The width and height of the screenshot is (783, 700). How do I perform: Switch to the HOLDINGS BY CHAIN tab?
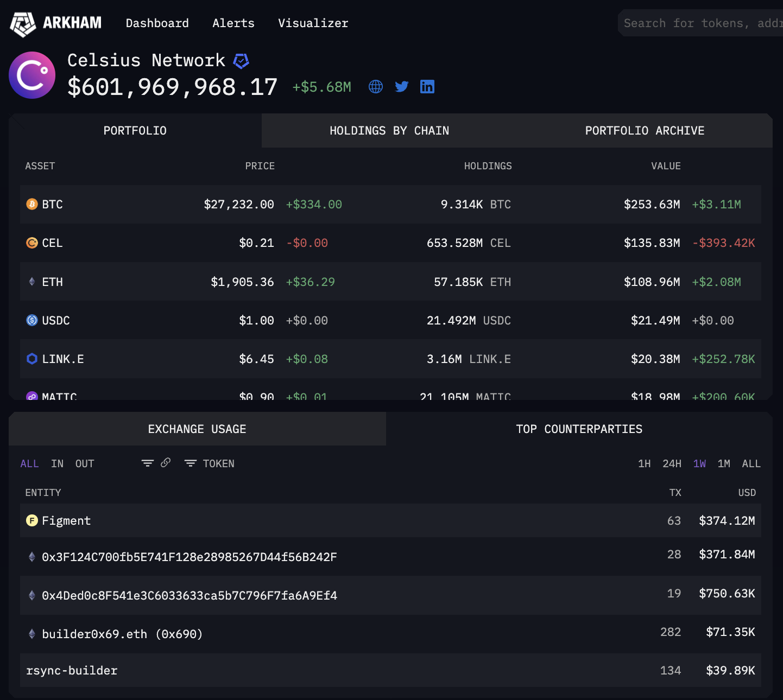pyautogui.click(x=389, y=130)
